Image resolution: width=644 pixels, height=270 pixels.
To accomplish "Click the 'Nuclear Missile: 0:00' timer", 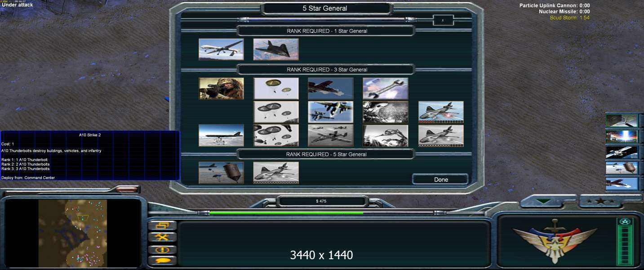I will click(x=564, y=12).
